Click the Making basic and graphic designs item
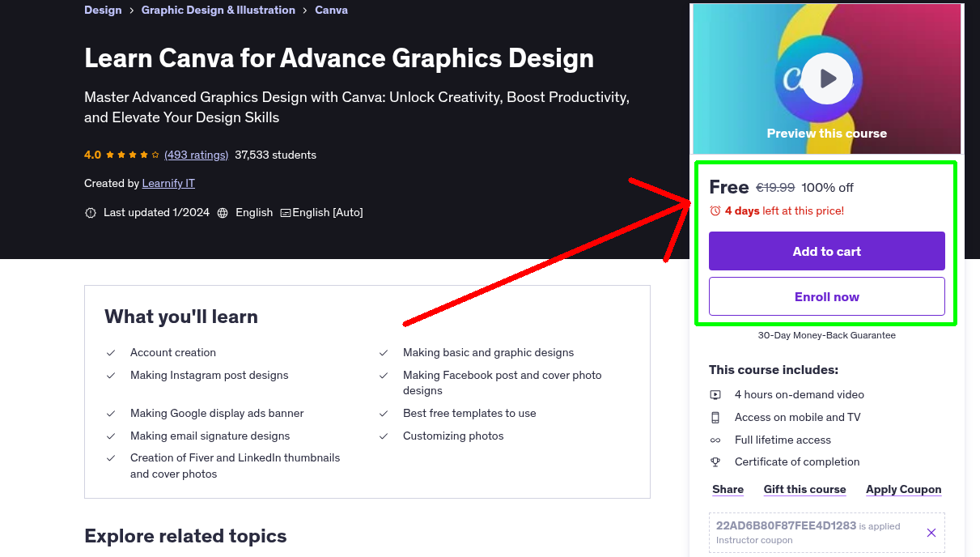The image size is (980, 557). coord(489,353)
